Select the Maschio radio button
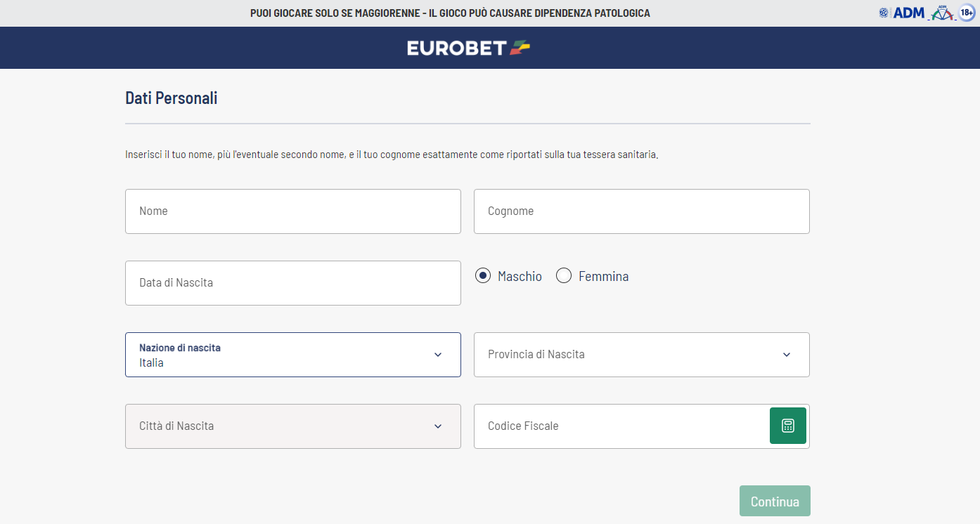Viewport: 980px width, 524px height. click(482, 276)
